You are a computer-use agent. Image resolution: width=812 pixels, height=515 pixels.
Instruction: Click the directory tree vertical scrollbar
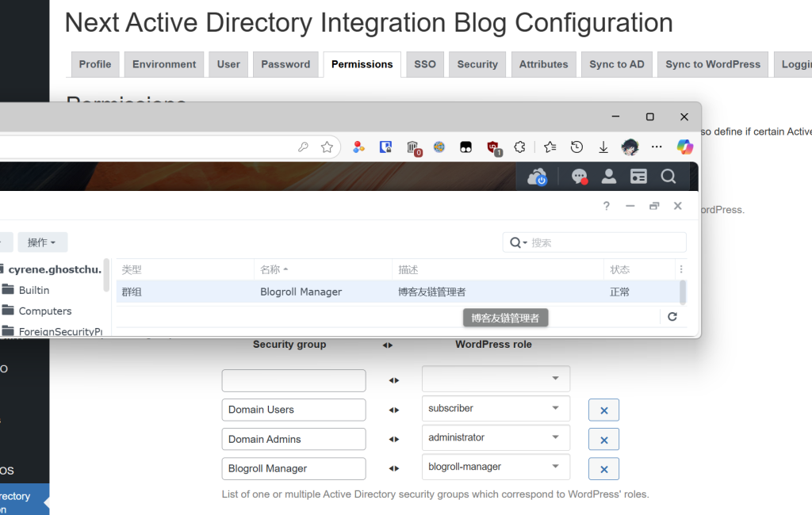tap(107, 275)
